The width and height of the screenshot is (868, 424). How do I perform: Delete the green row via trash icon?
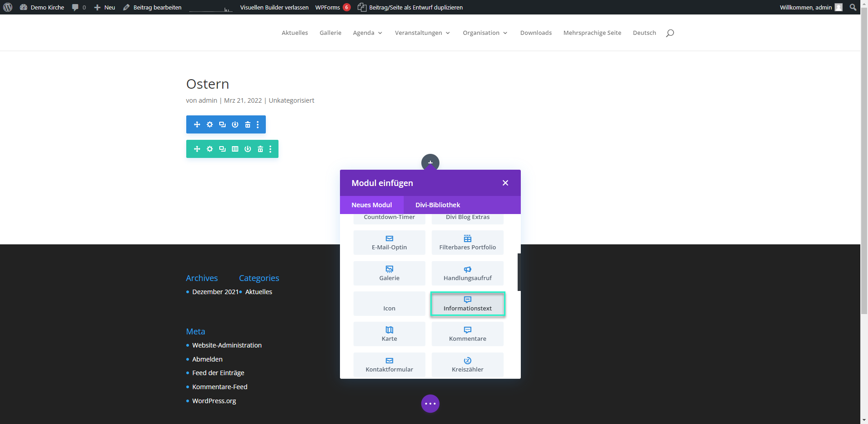[260, 149]
